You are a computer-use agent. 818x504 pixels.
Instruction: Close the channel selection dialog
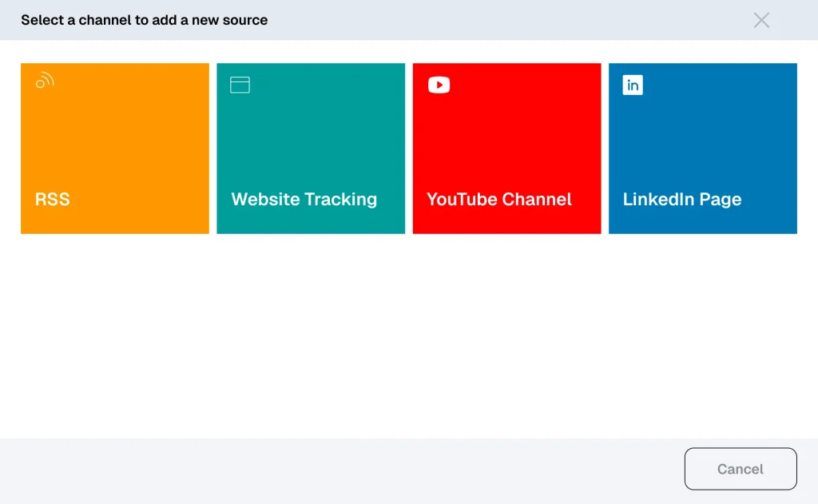pos(761,20)
